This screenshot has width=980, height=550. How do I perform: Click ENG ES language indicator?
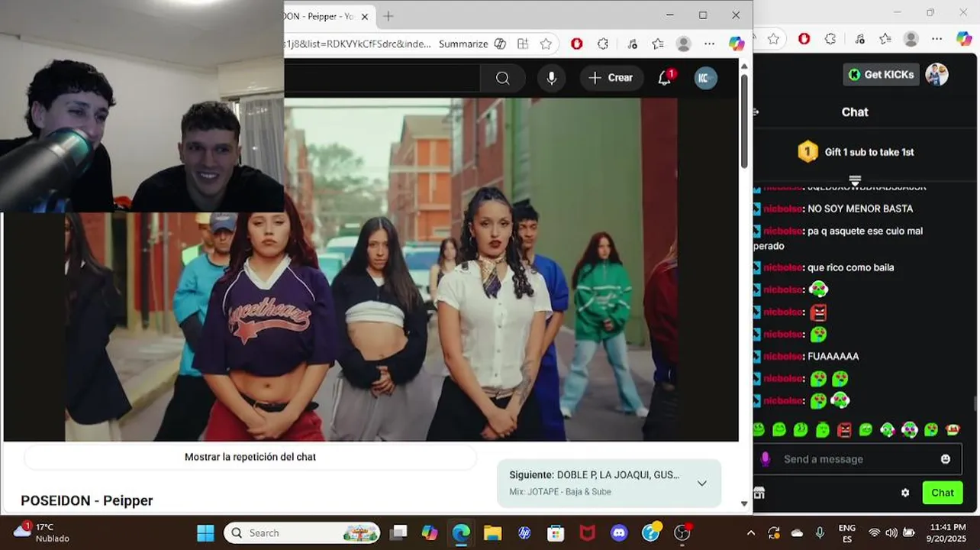(x=846, y=533)
